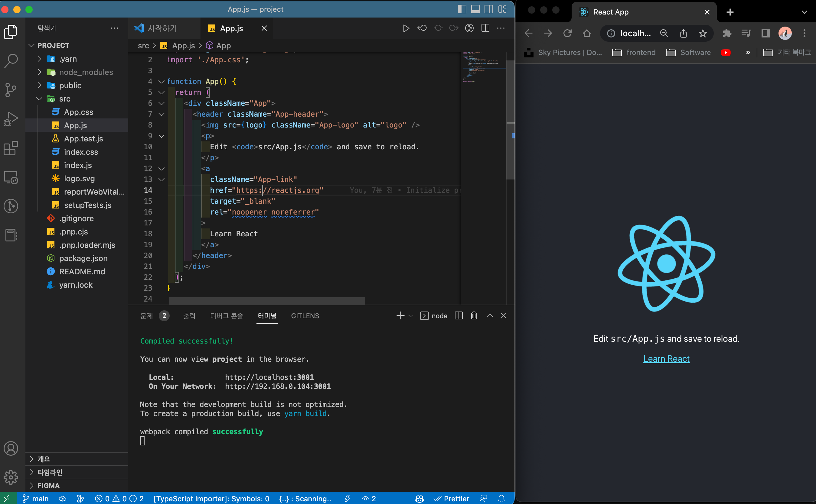Kill terminal with the trash icon

tap(474, 315)
